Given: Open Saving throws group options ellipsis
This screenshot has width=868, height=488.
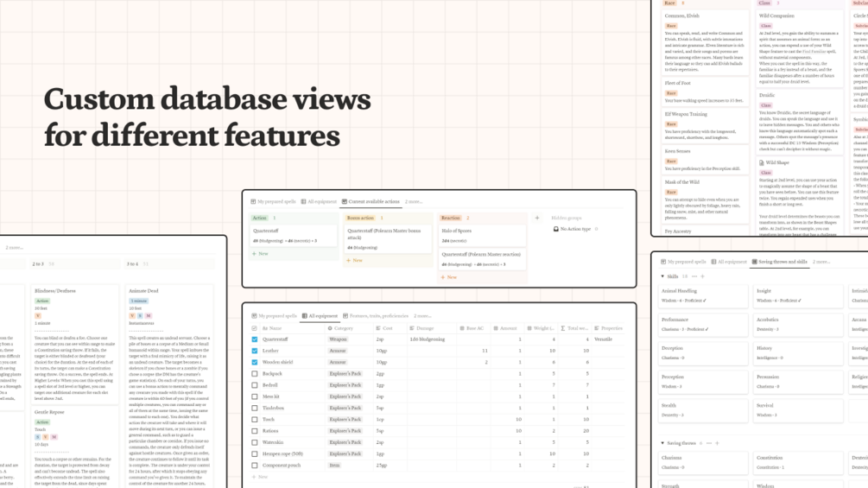Looking at the screenshot, I should [x=708, y=443].
